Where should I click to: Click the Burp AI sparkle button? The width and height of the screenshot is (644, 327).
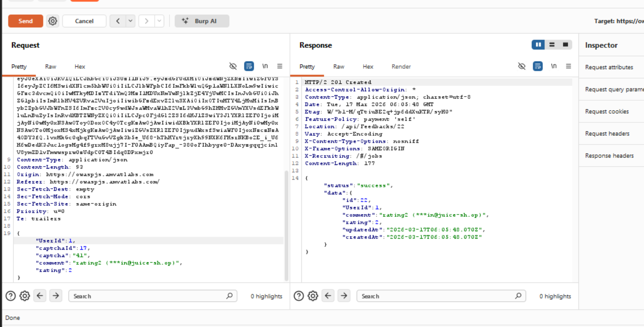(x=202, y=21)
